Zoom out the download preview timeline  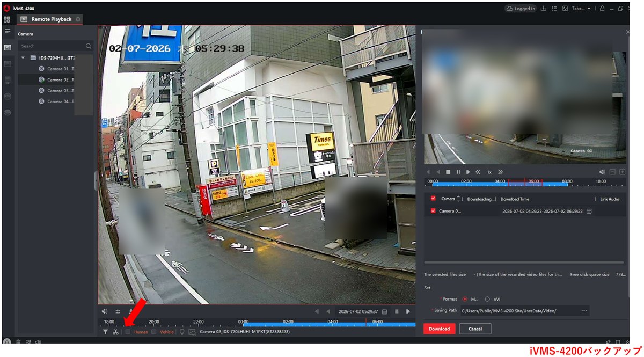pos(612,172)
